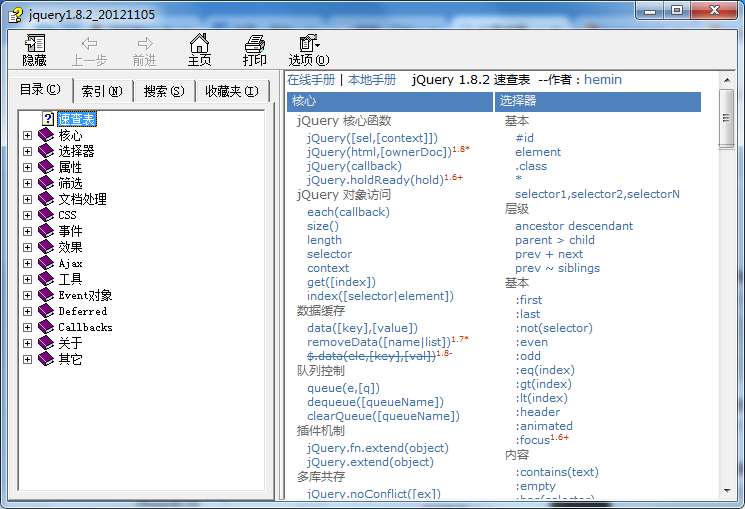This screenshot has height=509, width=745.
Task: Open the 收藏夹 (Favorites) tab
Action: tap(231, 91)
